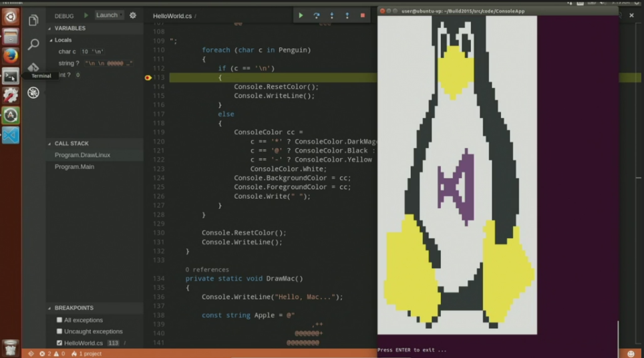Click the git status bar icon

pos(31,353)
